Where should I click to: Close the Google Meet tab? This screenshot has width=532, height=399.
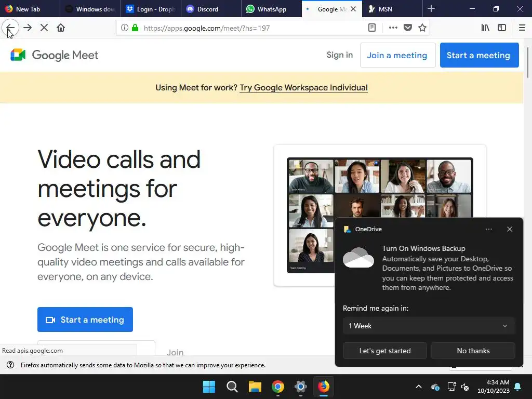[x=353, y=9]
